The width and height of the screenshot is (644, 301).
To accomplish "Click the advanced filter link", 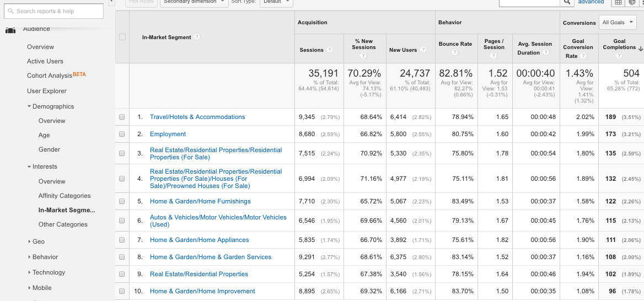I will pos(591,2).
